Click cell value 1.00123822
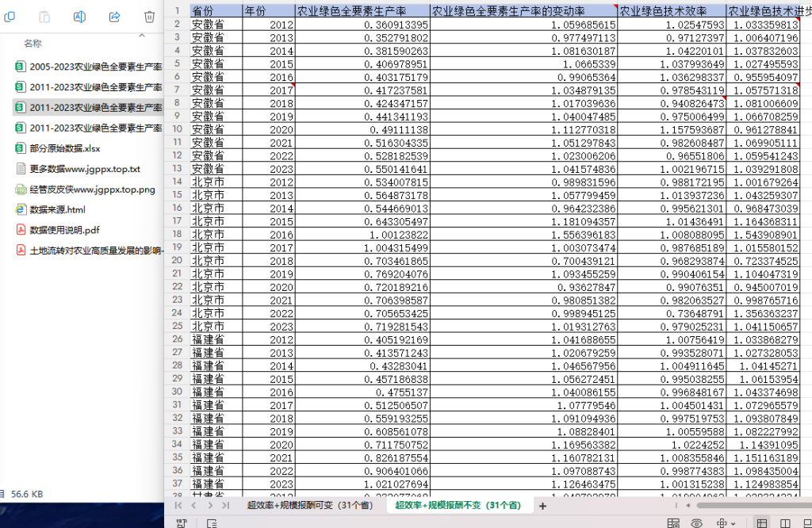Image resolution: width=812 pixels, height=528 pixels. (x=362, y=235)
